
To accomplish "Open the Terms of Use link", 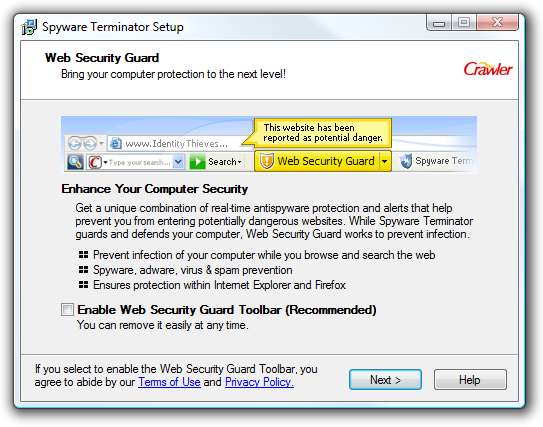I will 169,382.
